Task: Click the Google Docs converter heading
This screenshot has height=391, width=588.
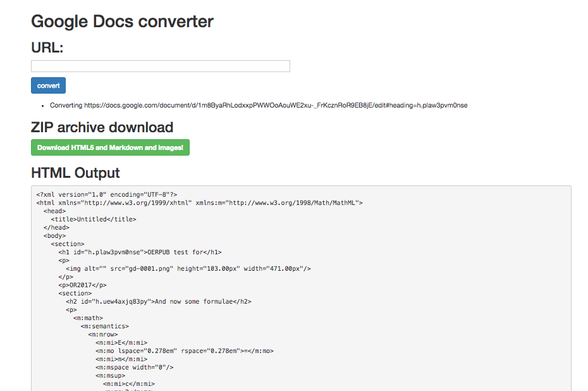Action: (122, 22)
